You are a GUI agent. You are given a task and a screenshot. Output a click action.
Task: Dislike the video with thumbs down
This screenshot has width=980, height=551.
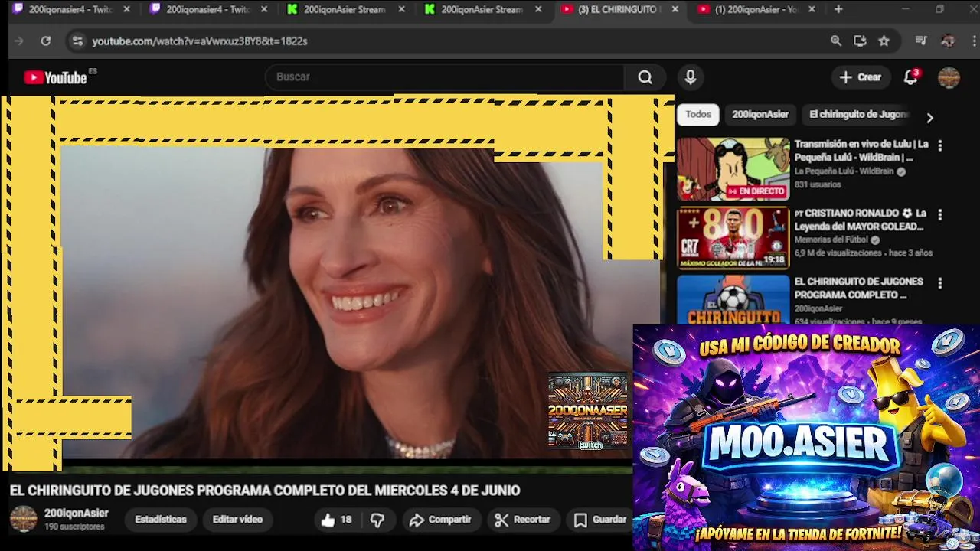377,520
